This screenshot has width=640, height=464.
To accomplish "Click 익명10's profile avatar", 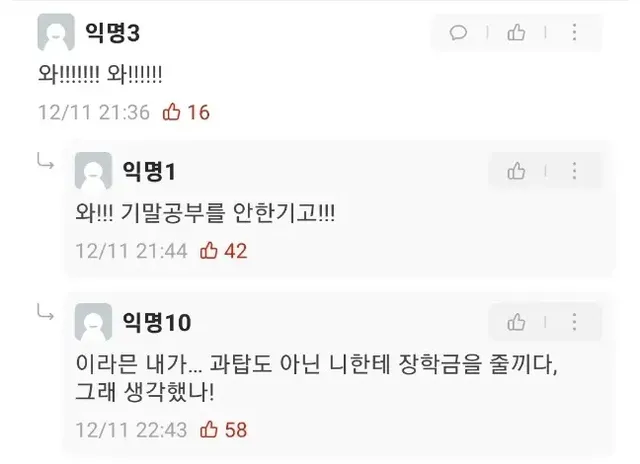I will (x=93, y=322).
